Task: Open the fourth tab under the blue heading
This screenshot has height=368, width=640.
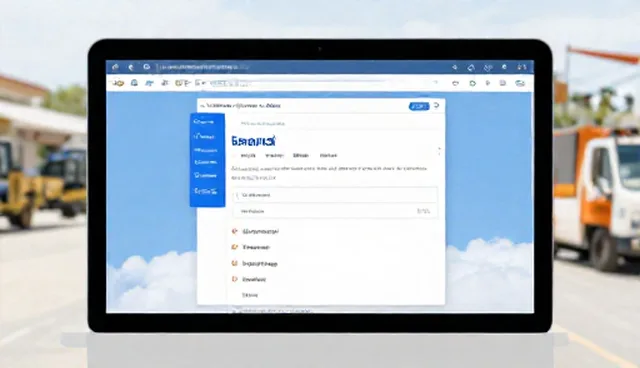Action: click(x=328, y=155)
